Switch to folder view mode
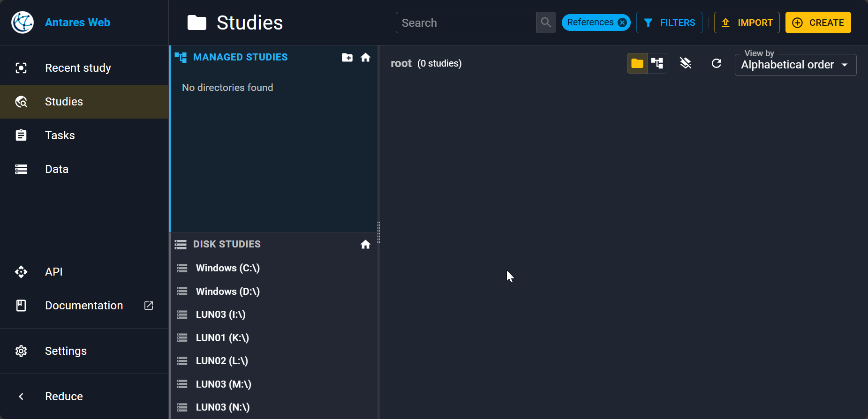The width and height of the screenshot is (868, 419). click(x=637, y=63)
